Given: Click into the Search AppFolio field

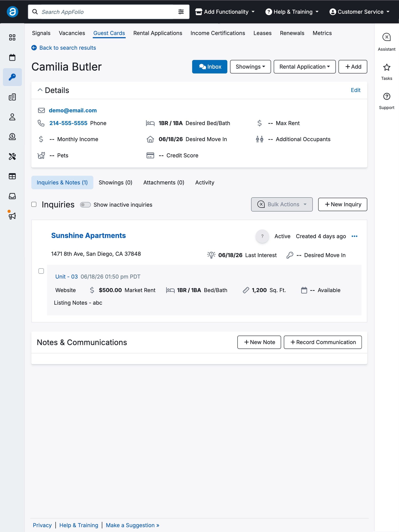Looking at the screenshot, I should [x=108, y=12].
